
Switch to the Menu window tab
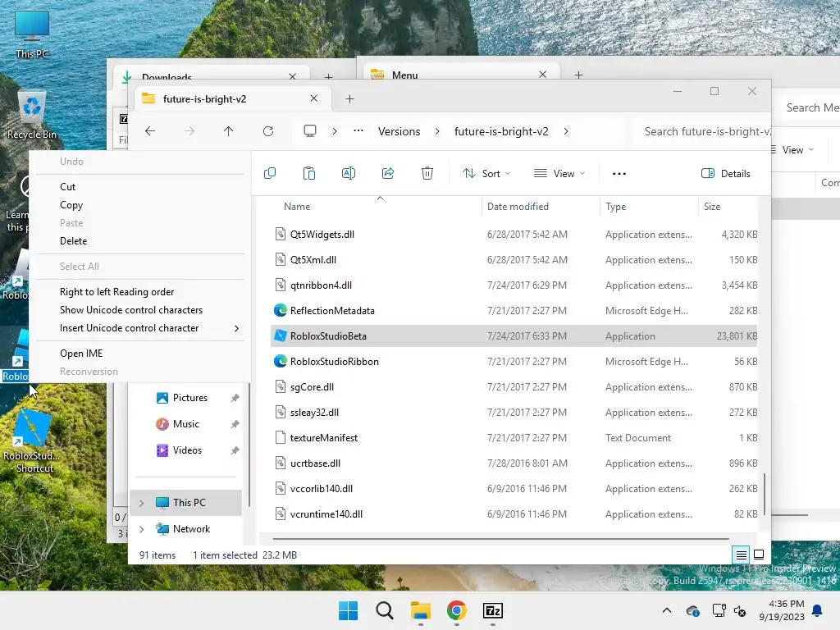pos(461,75)
